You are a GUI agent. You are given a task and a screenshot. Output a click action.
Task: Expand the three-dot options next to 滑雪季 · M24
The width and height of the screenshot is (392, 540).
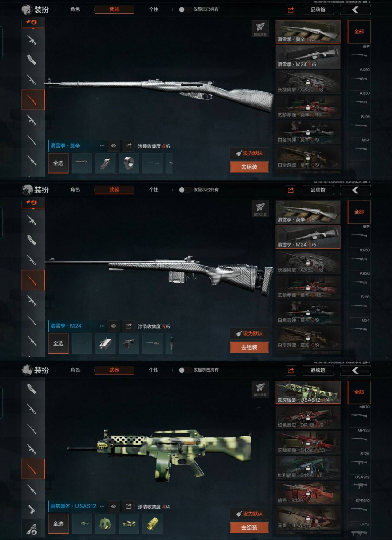102,326
